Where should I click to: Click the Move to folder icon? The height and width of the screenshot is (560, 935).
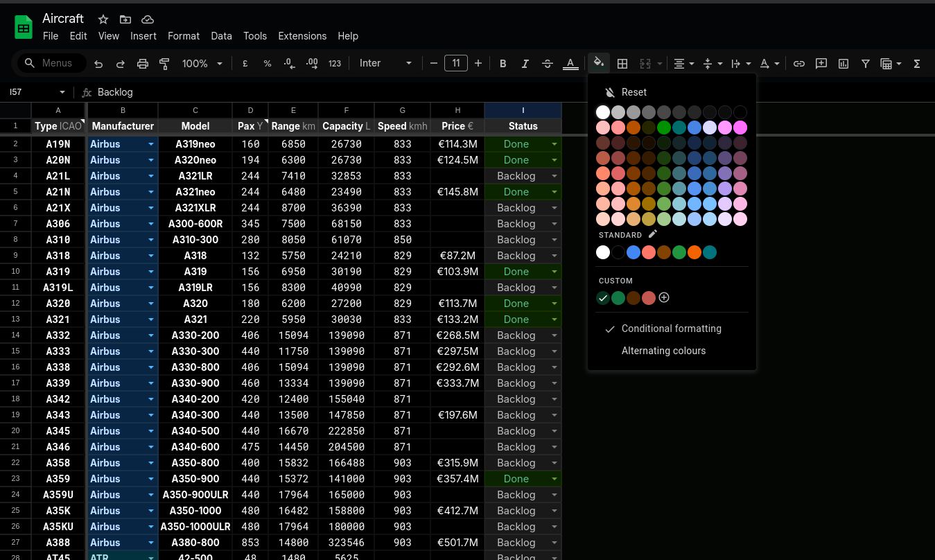point(125,19)
